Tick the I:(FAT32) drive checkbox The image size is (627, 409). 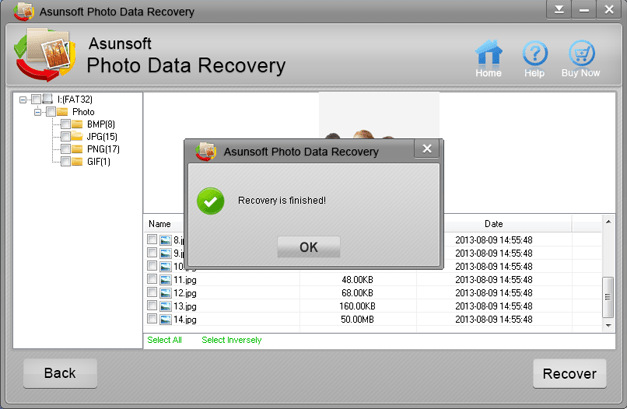click(36, 99)
